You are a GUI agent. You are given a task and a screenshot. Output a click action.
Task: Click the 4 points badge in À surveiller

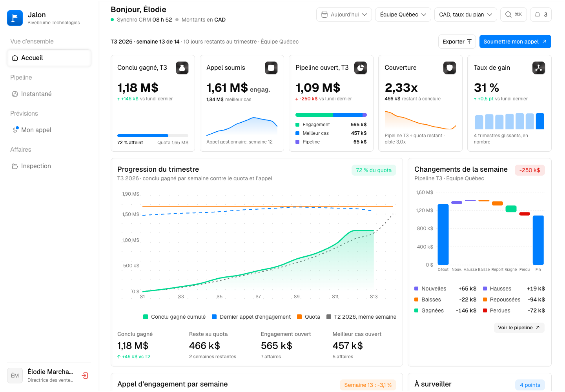pyautogui.click(x=530, y=385)
